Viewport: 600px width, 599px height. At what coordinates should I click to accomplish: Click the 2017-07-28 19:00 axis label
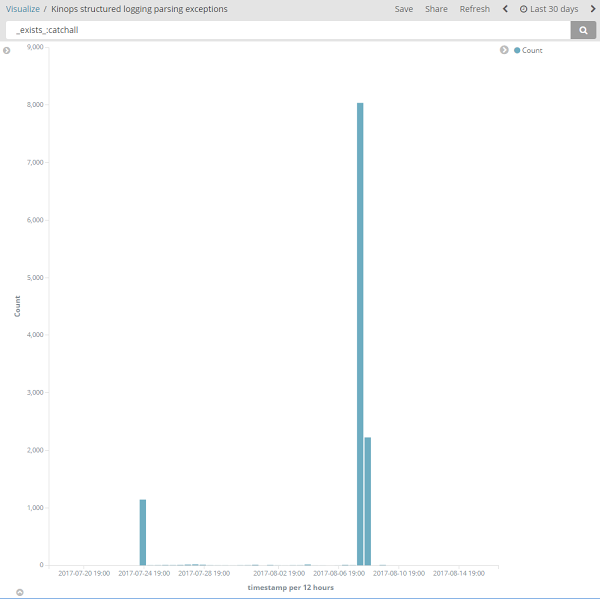(204, 573)
